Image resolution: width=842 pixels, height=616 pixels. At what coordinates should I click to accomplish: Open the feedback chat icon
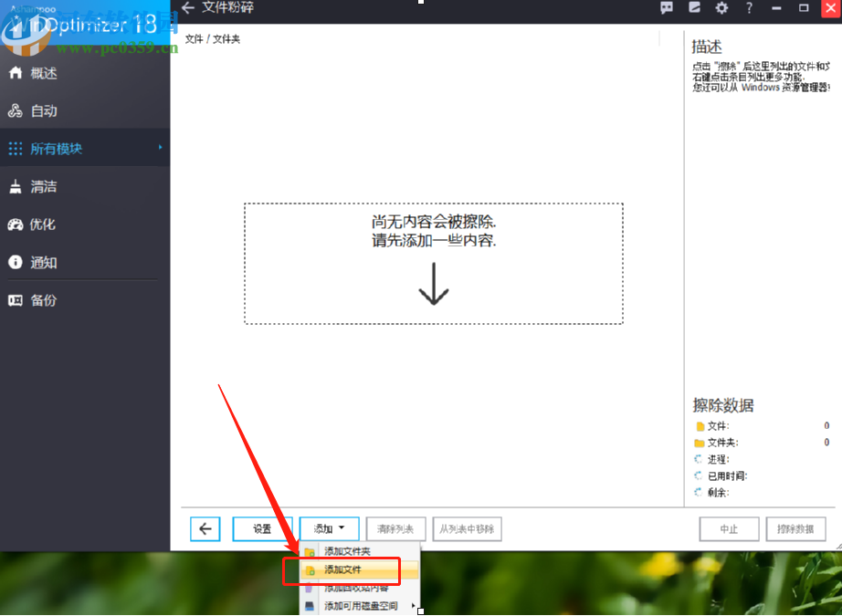(x=667, y=7)
